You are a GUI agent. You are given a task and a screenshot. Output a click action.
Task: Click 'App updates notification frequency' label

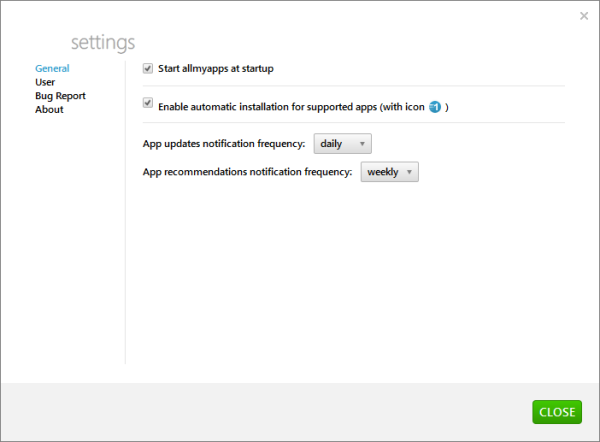(224, 144)
